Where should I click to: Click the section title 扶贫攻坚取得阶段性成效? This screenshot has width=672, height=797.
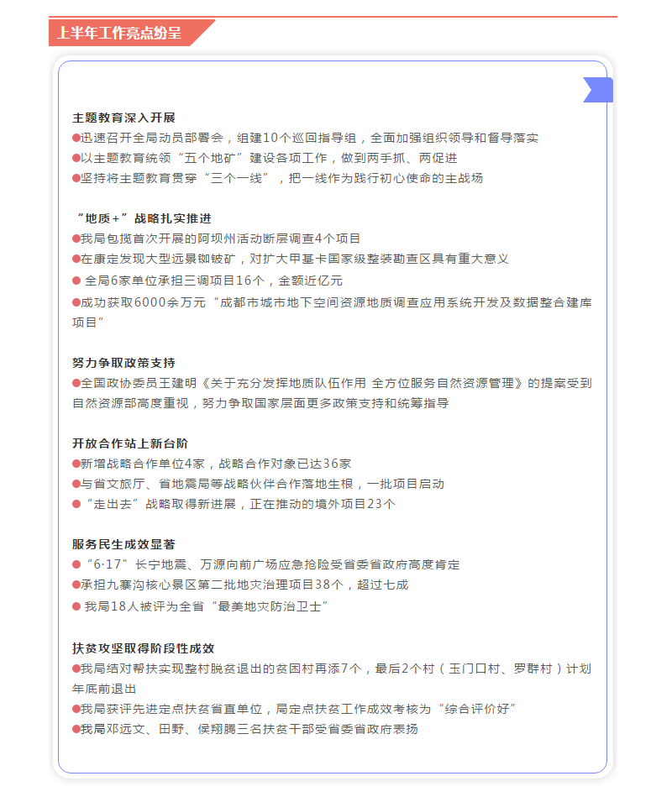tap(144, 648)
